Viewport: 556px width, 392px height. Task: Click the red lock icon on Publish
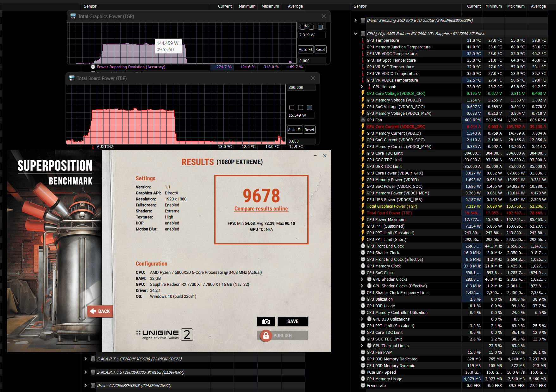[266, 335]
